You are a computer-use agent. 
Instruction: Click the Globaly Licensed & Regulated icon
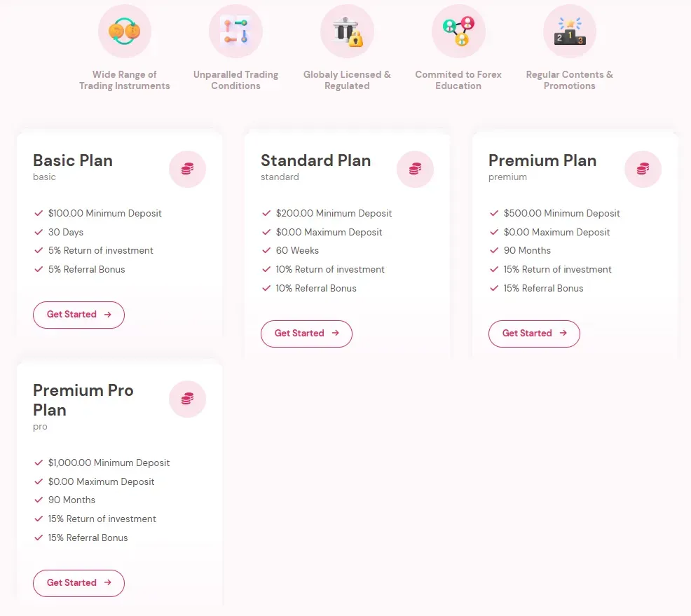(x=347, y=32)
